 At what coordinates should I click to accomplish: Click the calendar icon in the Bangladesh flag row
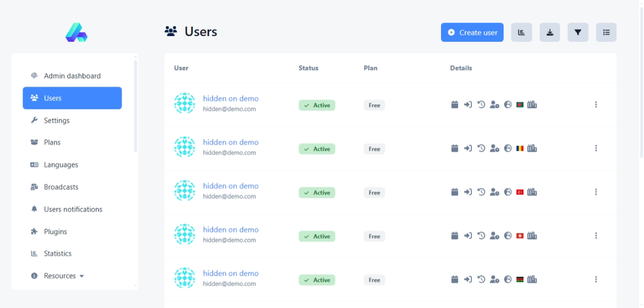click(x=455, y=105)
